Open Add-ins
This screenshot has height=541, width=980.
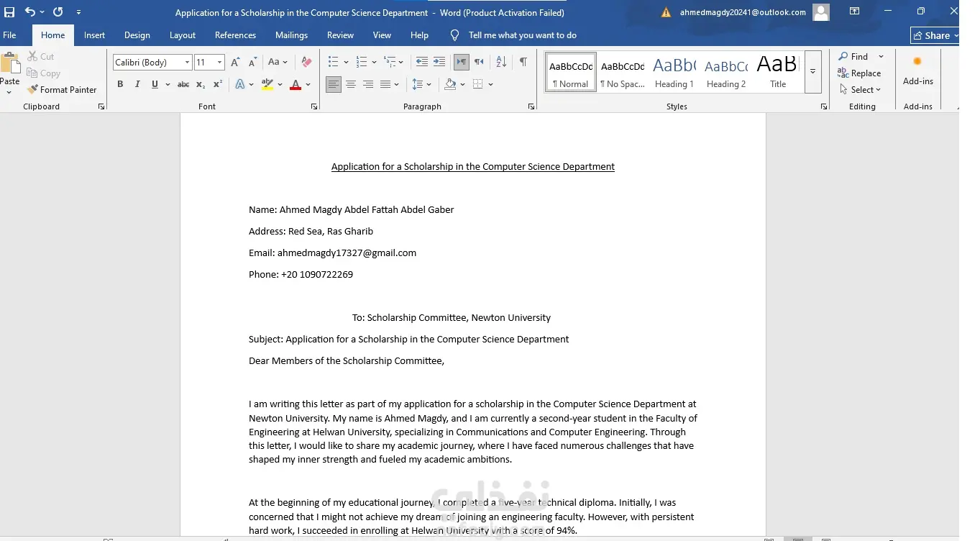click(918, 71)
